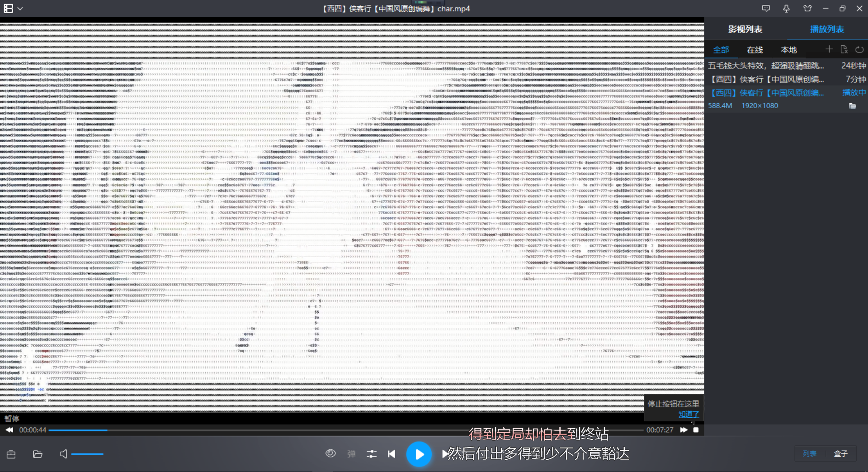This screenshot has width=868, height=472.
Task: Toggle the 列表 panel button
Action: (x=810, y=453)
